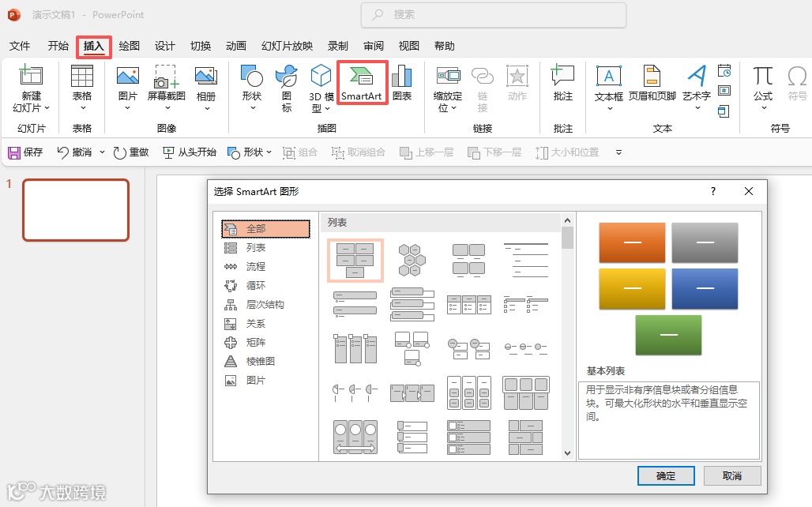The image size is (812, 507).
Task: Click the Equation (公式) icon
Action: point(763,76)
